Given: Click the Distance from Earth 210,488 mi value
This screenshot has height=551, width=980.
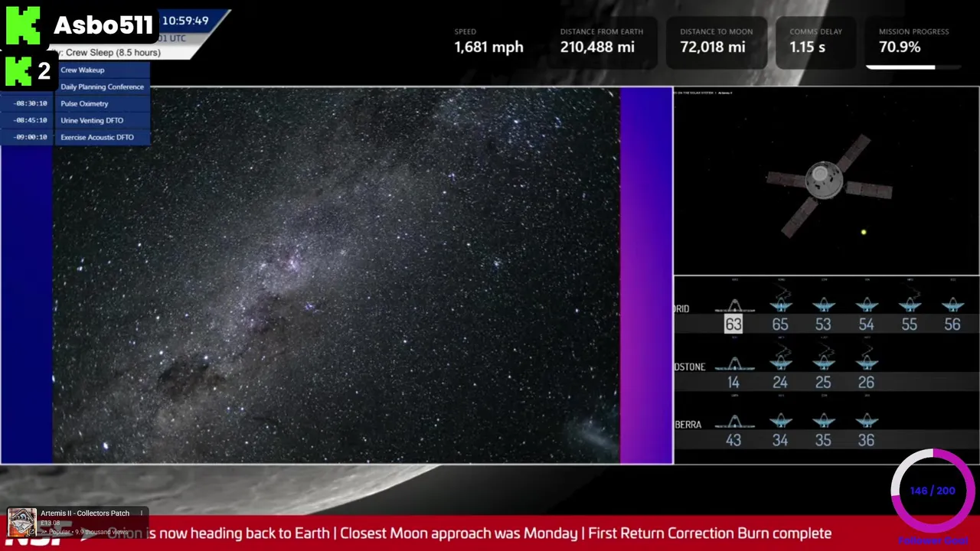Looking at the screenshot, I should 597,47.
